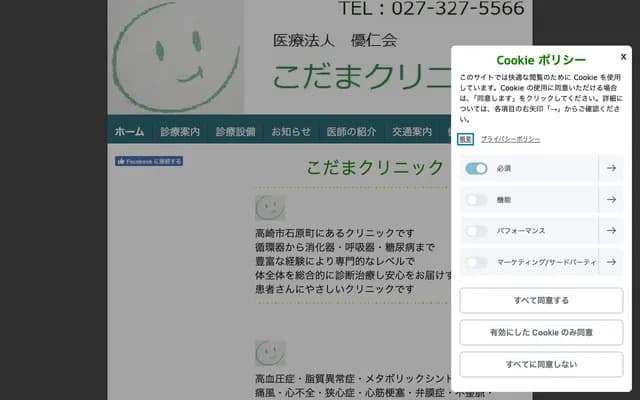Open the 診療案内 menu item
Image resolution: width=640 pixels, height=400 pixels.
[180, 132]
